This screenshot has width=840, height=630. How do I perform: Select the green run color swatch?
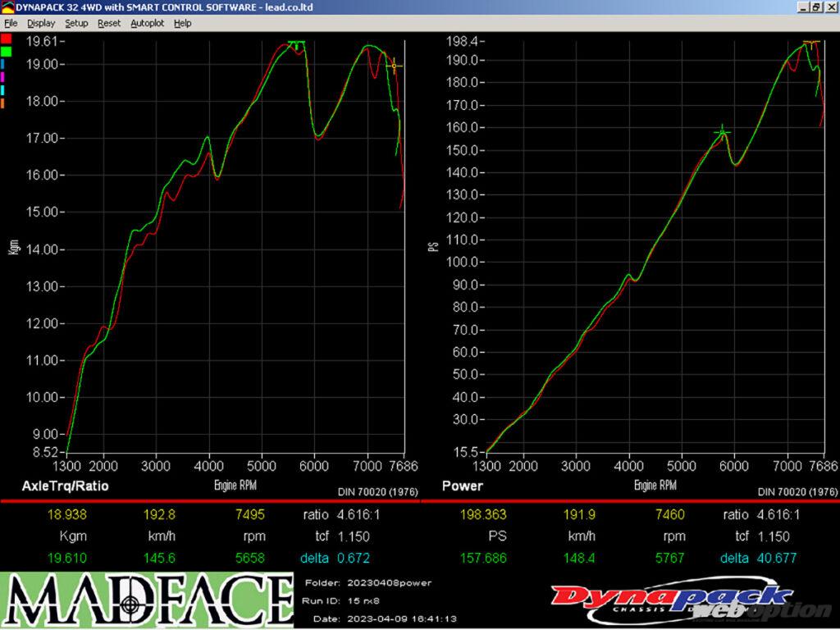(6, 51)
